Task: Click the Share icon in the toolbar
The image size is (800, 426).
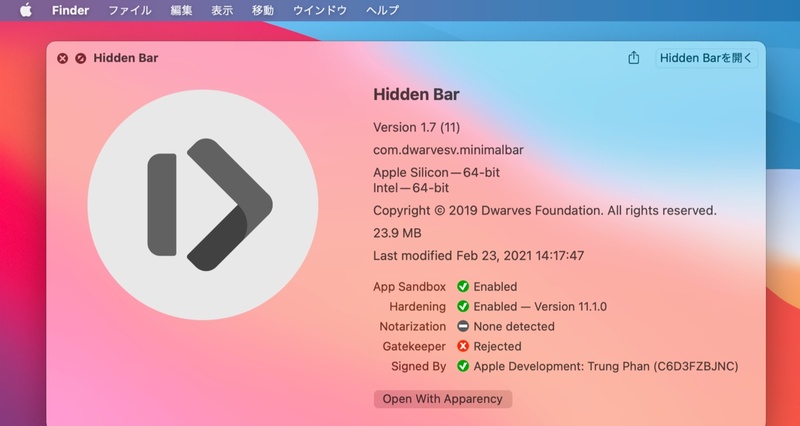Action: pos(633,58)
